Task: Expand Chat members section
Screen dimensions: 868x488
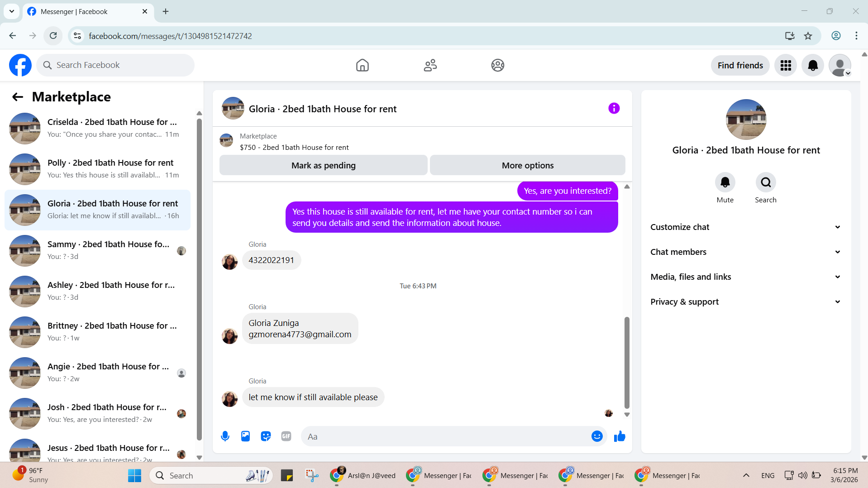Action: tap(746, 252)
